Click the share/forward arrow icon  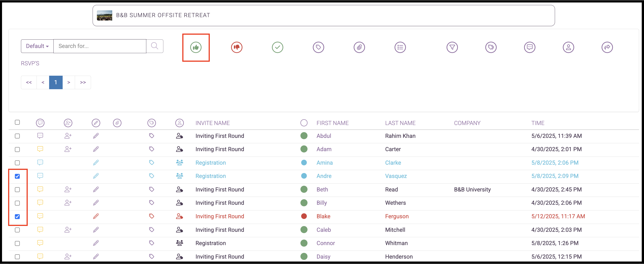[607, 47]
